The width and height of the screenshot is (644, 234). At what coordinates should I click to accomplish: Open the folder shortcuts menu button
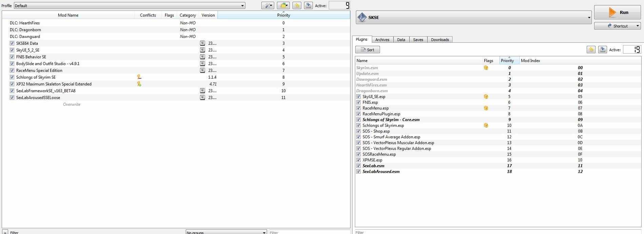(x=283, y=5)
